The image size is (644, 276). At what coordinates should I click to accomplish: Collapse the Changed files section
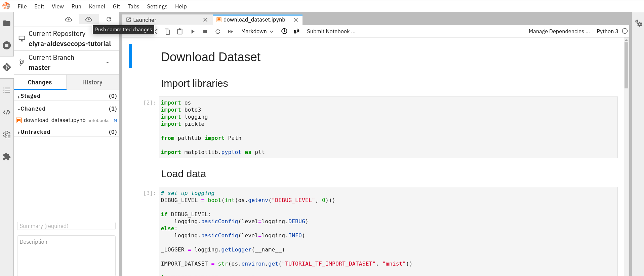point(67,109)
